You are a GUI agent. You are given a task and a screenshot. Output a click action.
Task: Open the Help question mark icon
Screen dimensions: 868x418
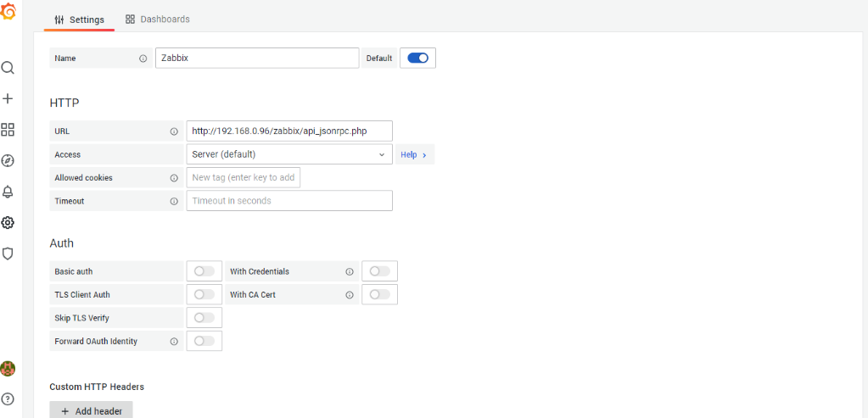click(8, 398)
